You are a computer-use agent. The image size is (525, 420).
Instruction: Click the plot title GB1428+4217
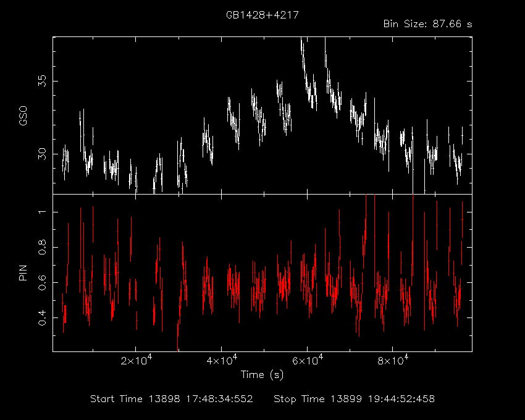pyautogui.click(x=262, y=15)
